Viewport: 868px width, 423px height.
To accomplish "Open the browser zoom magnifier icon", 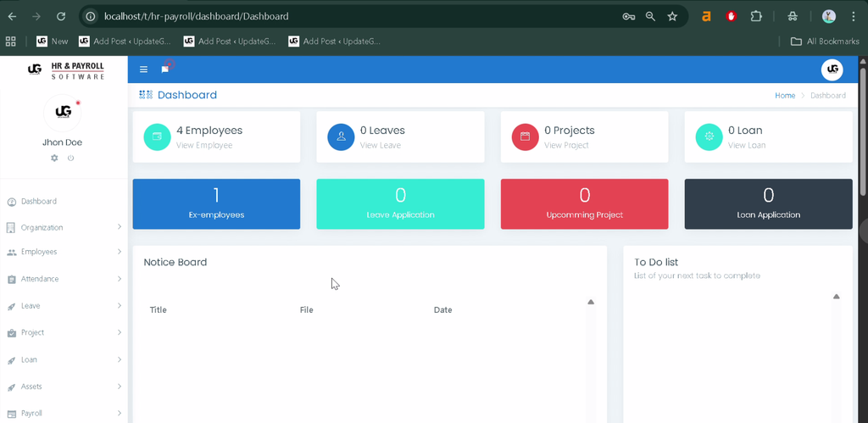I will [650, 17].
